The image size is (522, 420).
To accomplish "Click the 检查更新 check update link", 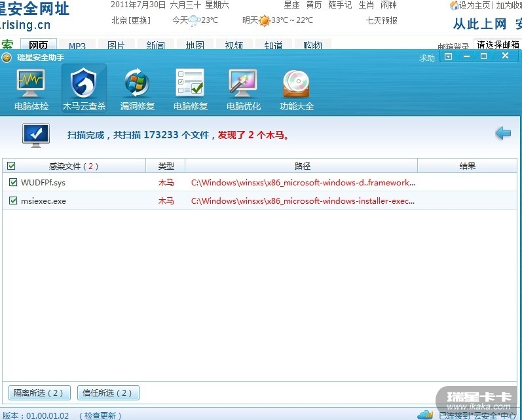I will (x=100, y=415).
